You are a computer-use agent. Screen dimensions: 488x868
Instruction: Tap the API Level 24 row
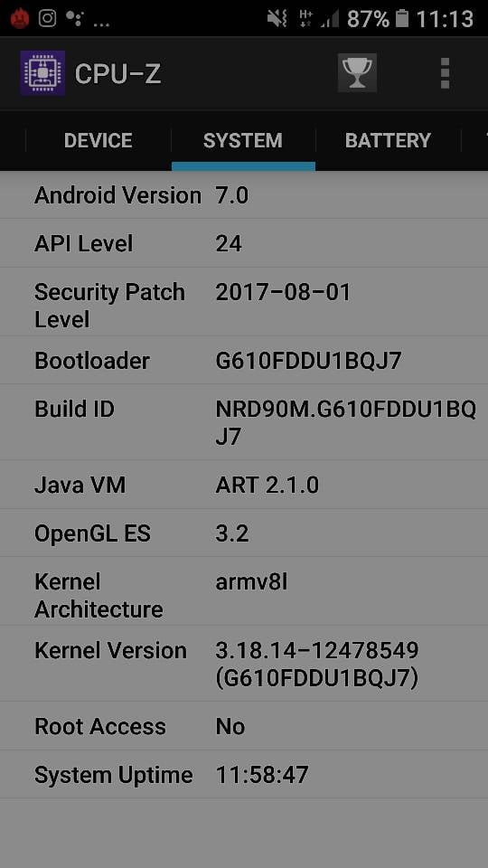pyautogui.click(x=244, y=243)
